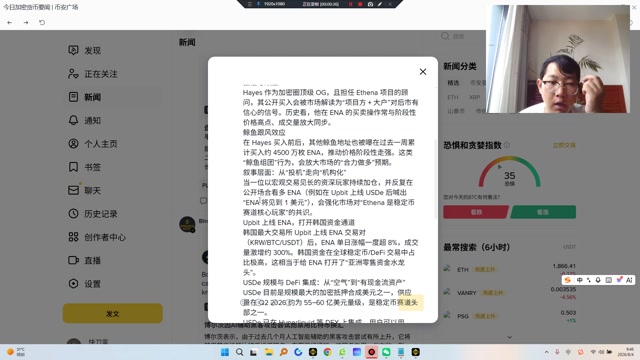
Task: Open the 历史记录 clock icon
Action: (x=73, y=213)
